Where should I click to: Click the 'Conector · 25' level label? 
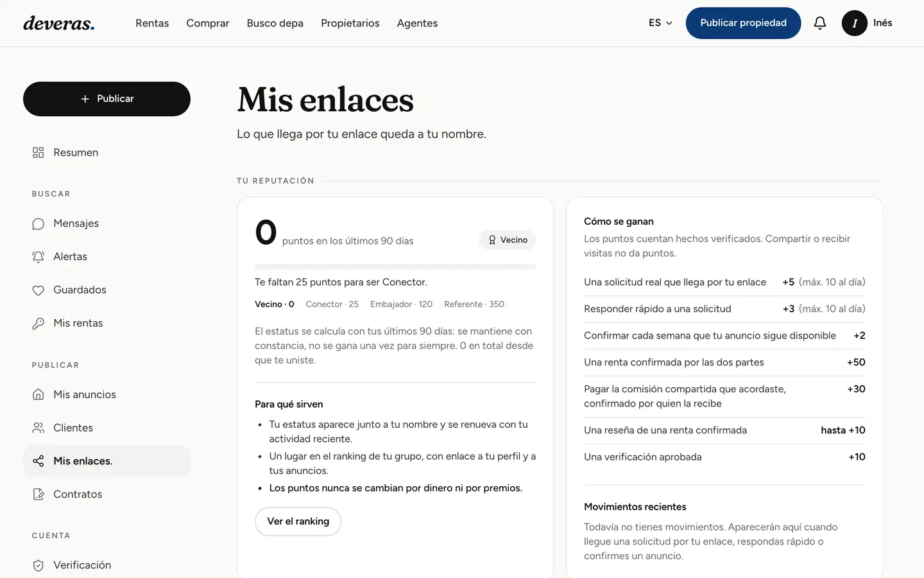pos(332,304)
